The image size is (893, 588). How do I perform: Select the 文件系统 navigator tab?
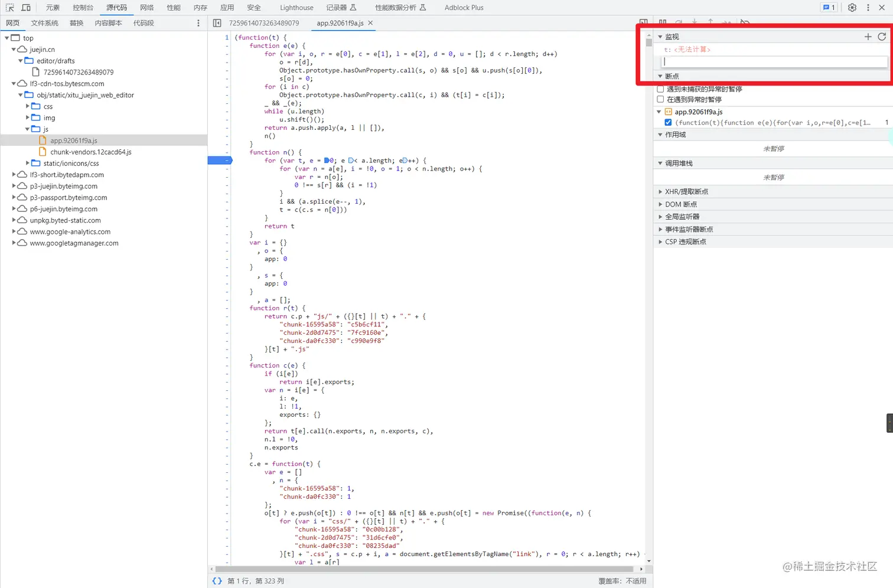click(x=45, y=23)
